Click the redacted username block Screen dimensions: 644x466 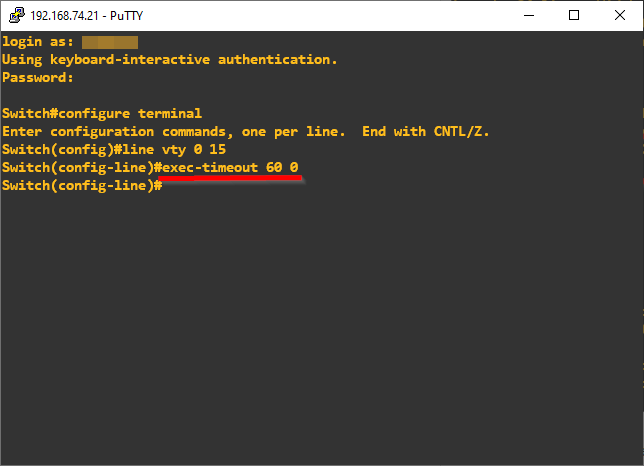click(x=109, y=41)
